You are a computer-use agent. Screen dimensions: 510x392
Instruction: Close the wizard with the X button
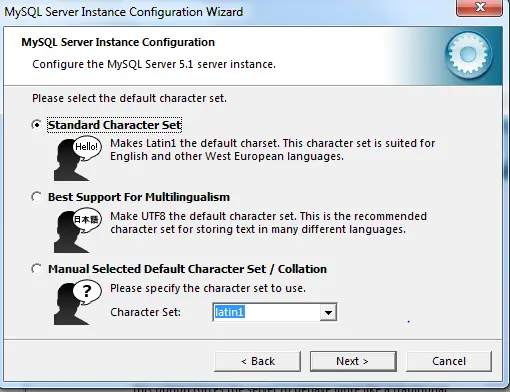pos(480,7)
